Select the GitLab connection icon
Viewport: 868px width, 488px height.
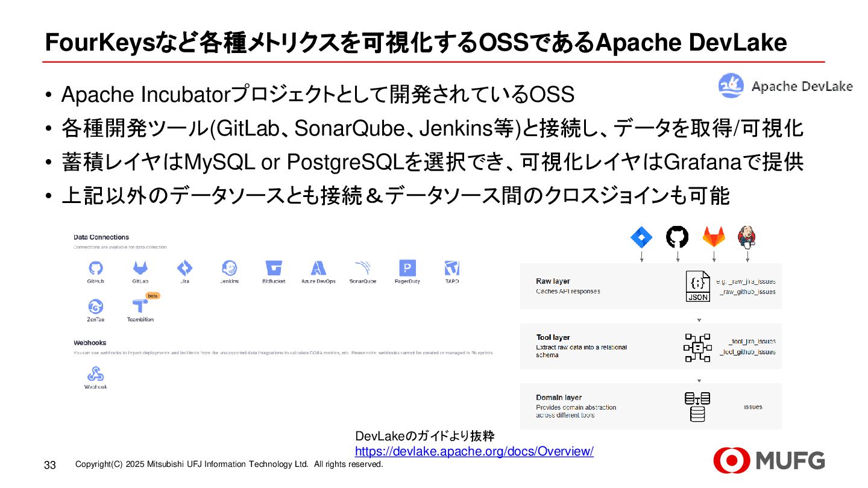coord(140,268)
